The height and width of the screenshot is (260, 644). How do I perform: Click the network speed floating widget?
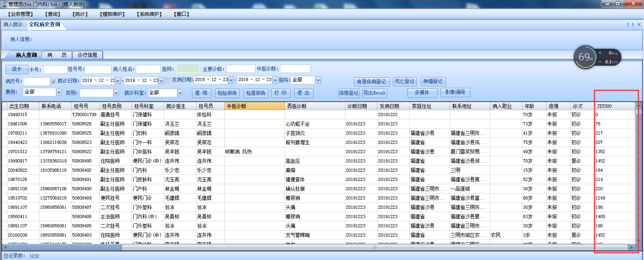click(608, 57)
